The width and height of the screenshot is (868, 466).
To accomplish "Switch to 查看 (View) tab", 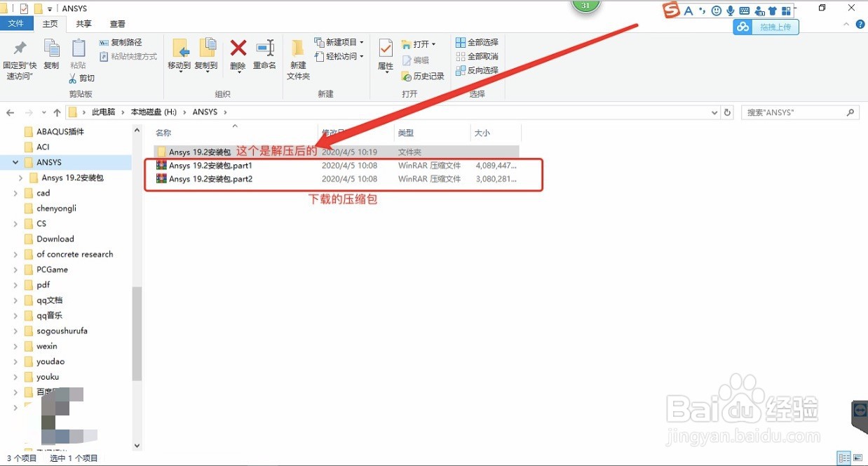I will [117, 24].
